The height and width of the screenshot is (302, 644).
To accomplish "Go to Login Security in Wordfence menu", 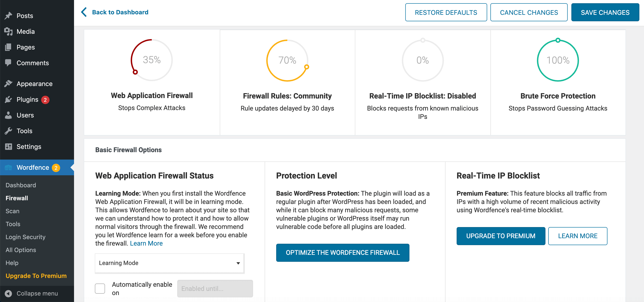I will [25, 237].
